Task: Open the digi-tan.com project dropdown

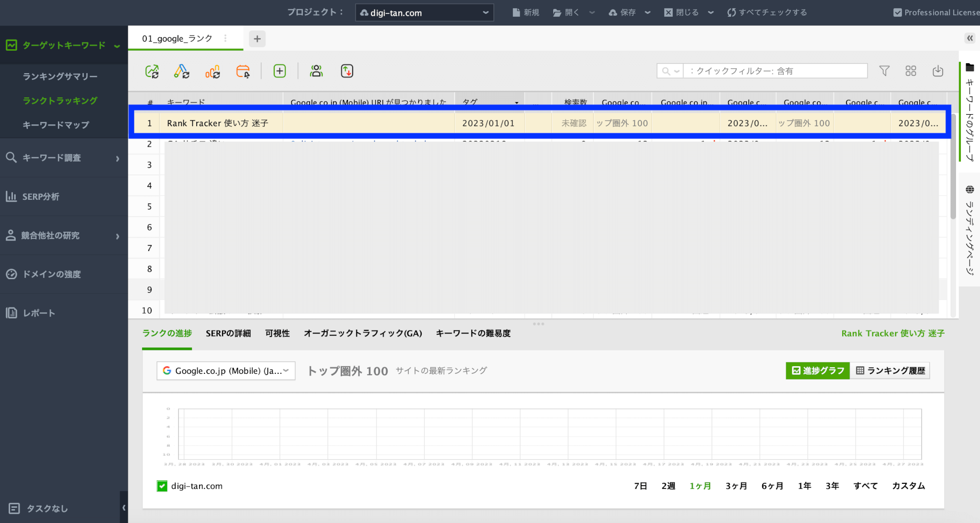Action: coord(424,12)
